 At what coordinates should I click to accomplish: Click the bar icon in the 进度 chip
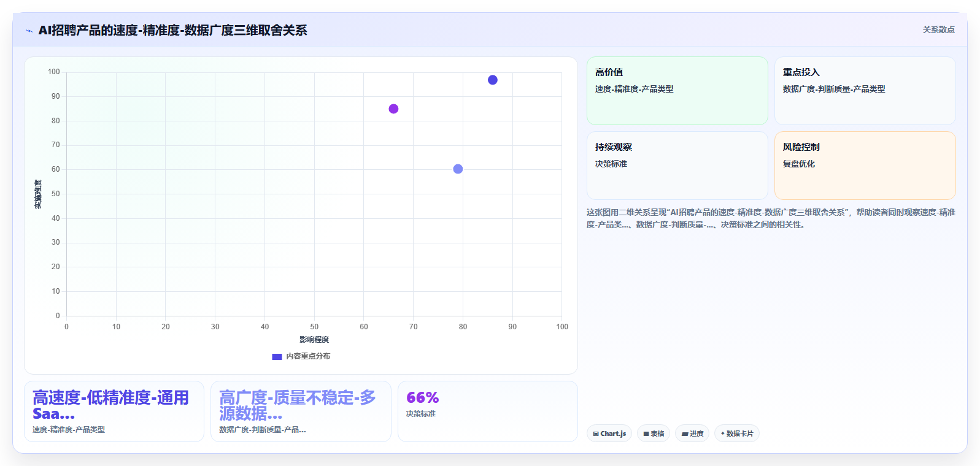[x=685, y=434]
